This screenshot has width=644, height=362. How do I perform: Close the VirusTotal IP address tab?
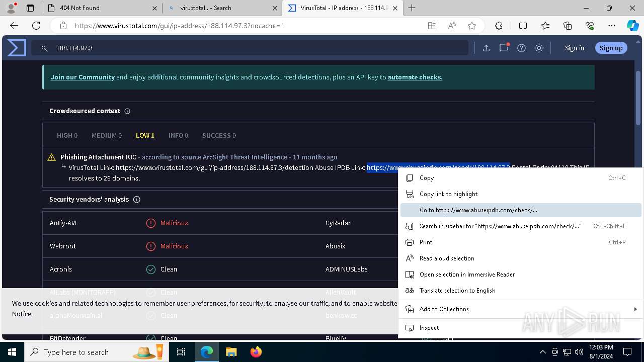point(395,8)
